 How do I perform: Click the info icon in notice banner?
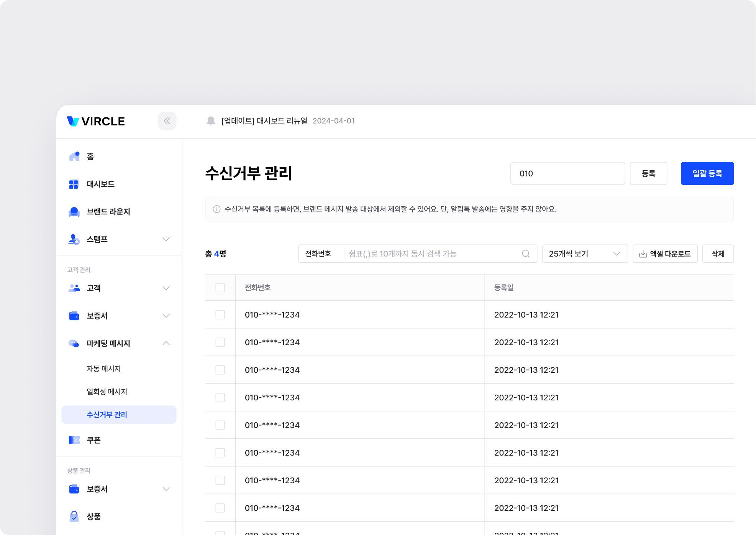(x=216, y=209)
